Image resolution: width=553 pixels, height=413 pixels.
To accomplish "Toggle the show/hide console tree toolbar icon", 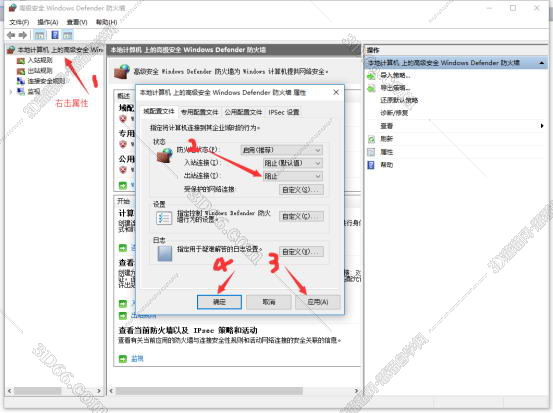I will tap(40, 35).
